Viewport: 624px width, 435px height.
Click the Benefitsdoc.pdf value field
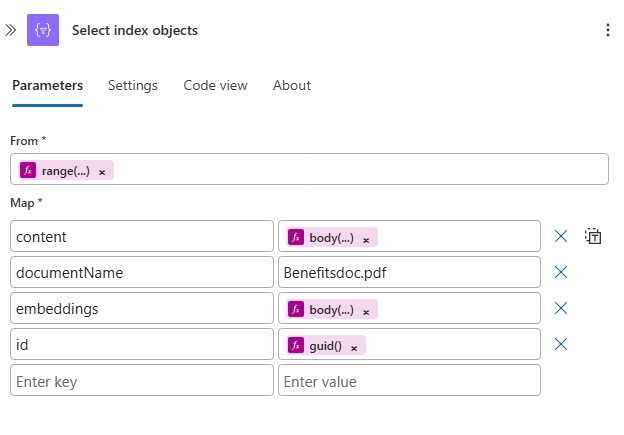pos(409,272)
